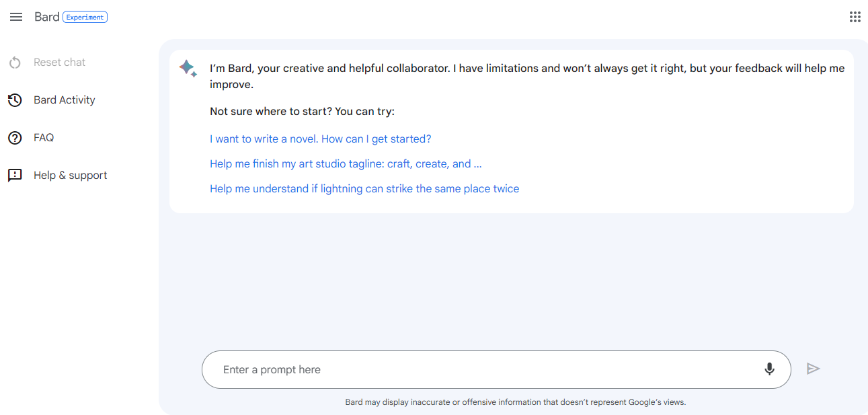Try the art studio tagline suggestion
Screen dimensions: 868x415
coord(346,164)
